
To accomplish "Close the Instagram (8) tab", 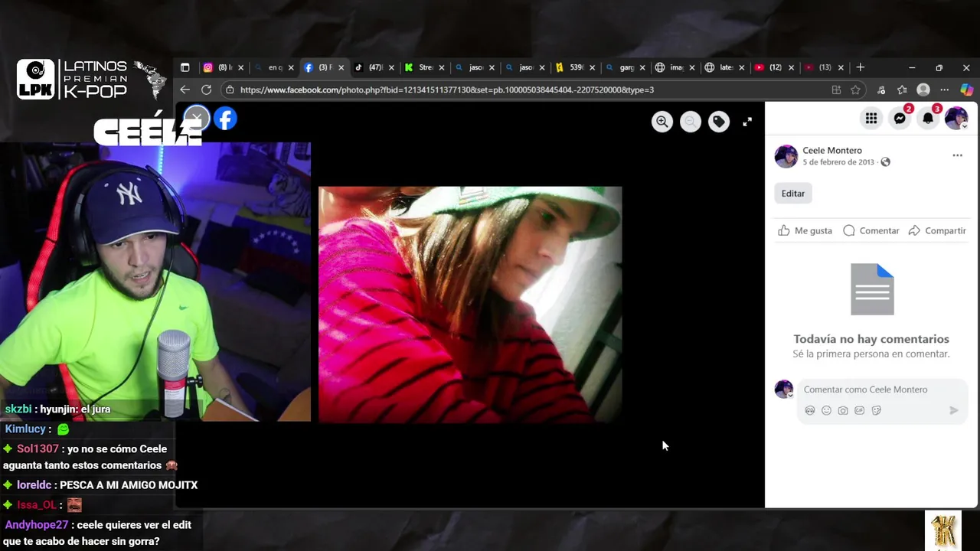I will [240, 67].
